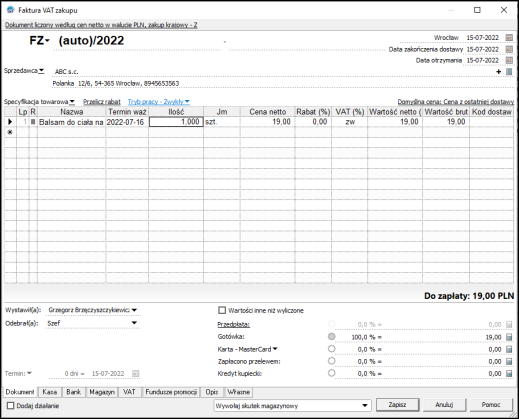Click the plus icon to add seller
The height and width of the screenshot is (419, 519).
coord(499,72)
